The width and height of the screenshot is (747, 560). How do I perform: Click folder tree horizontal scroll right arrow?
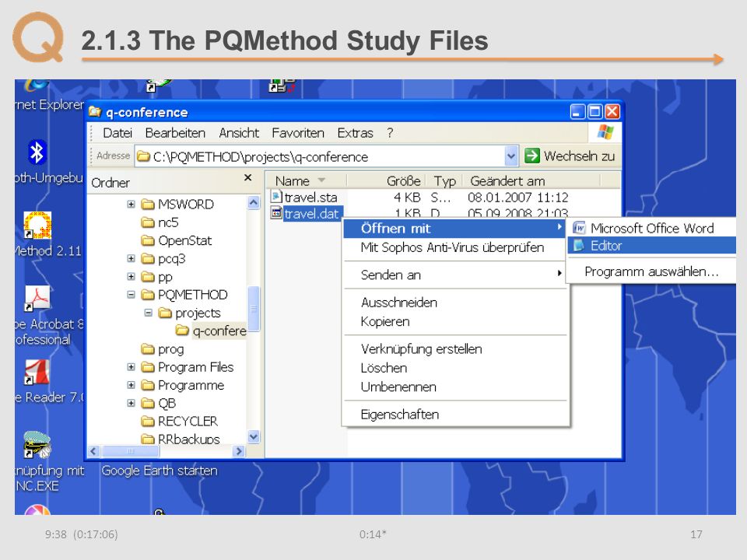point(239,451)
